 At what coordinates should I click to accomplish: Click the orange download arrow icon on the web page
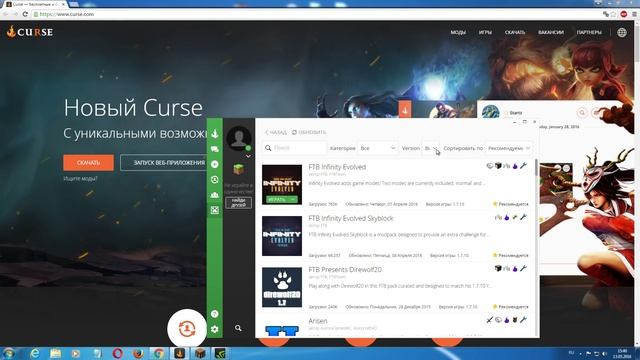point(405,109)
